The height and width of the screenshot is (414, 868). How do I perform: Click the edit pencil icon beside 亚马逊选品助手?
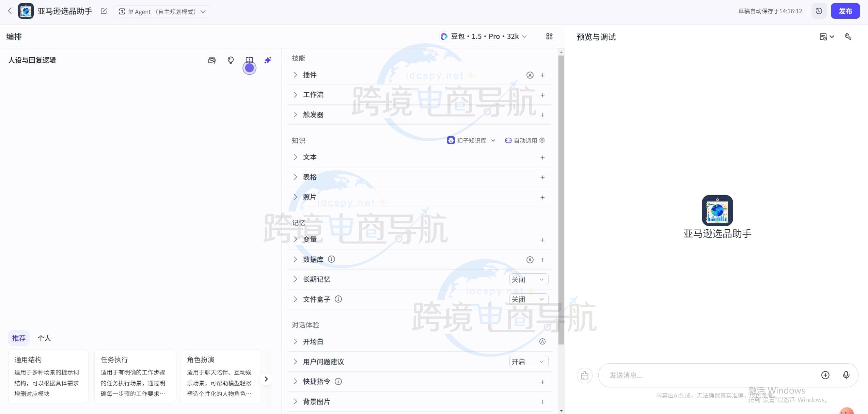tap(103, 11)
